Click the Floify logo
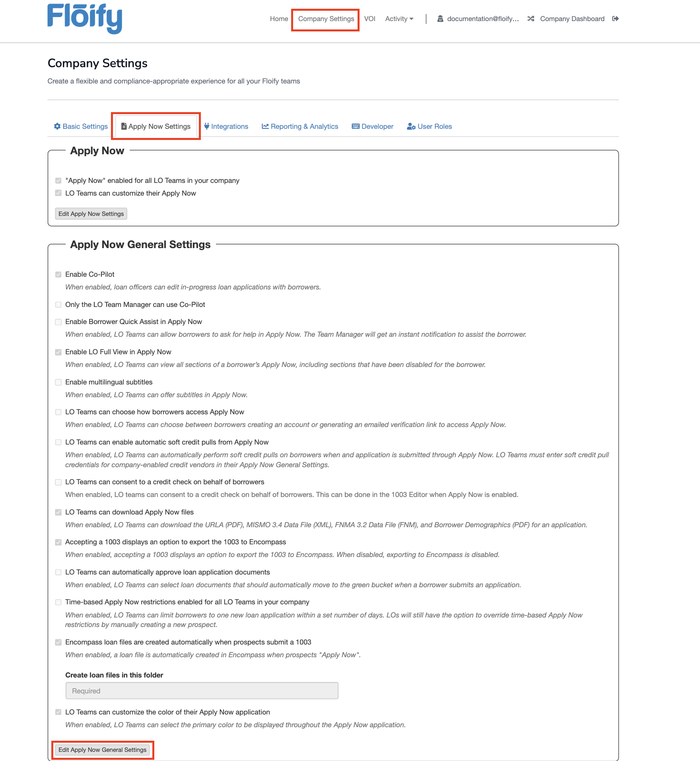Viewport: 700px width, 761px height. 84,18
